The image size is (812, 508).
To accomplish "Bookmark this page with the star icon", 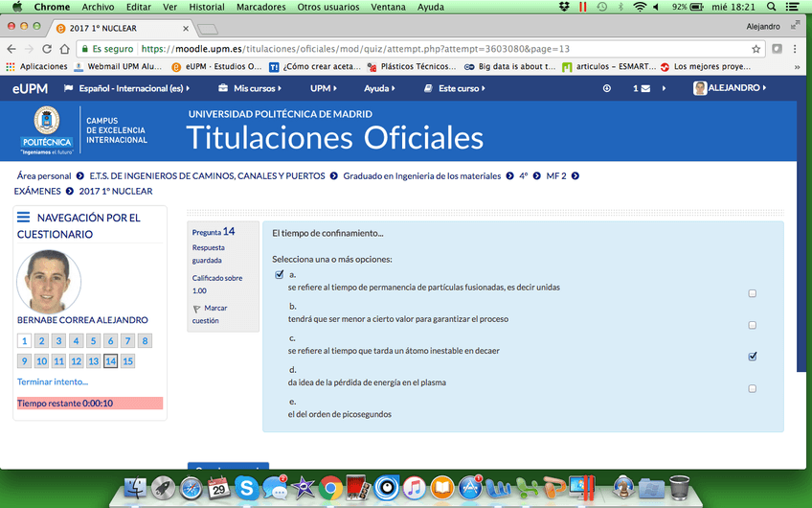I will click(x=756, y=49).
